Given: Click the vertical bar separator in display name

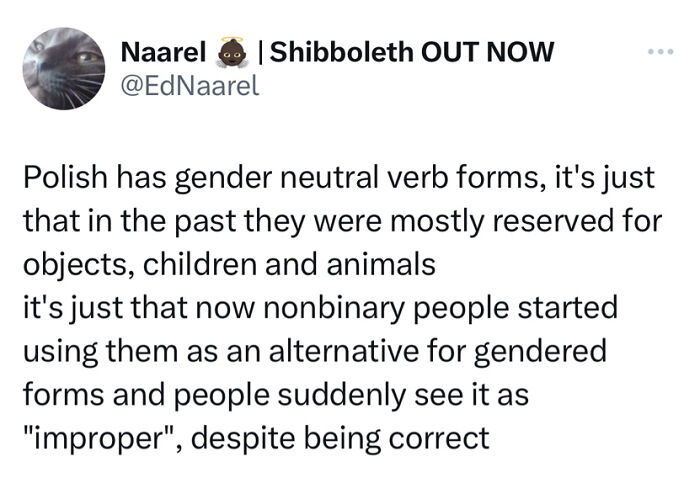Looking at the screenshot, I should [x=261, y=52].
